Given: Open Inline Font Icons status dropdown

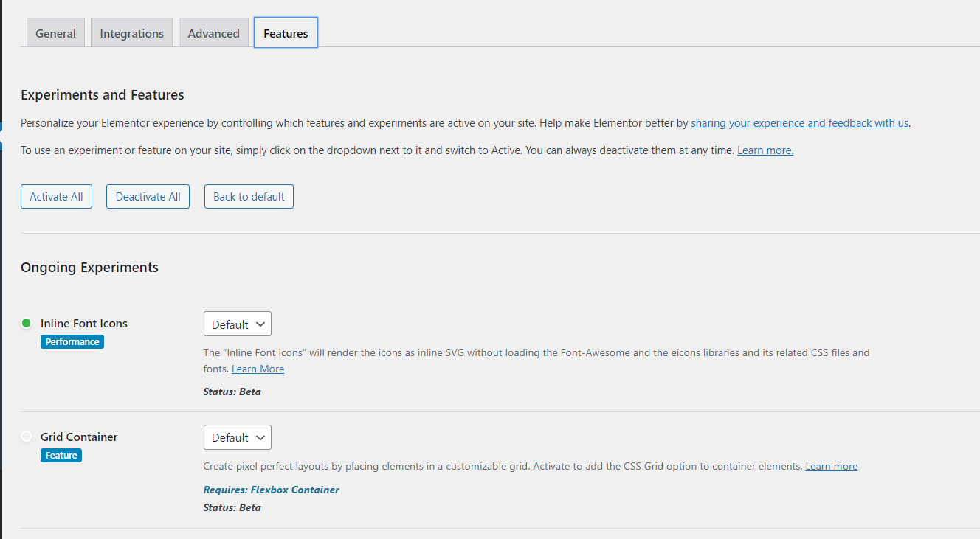Looking at the screenshot, I should click(238, 324).
